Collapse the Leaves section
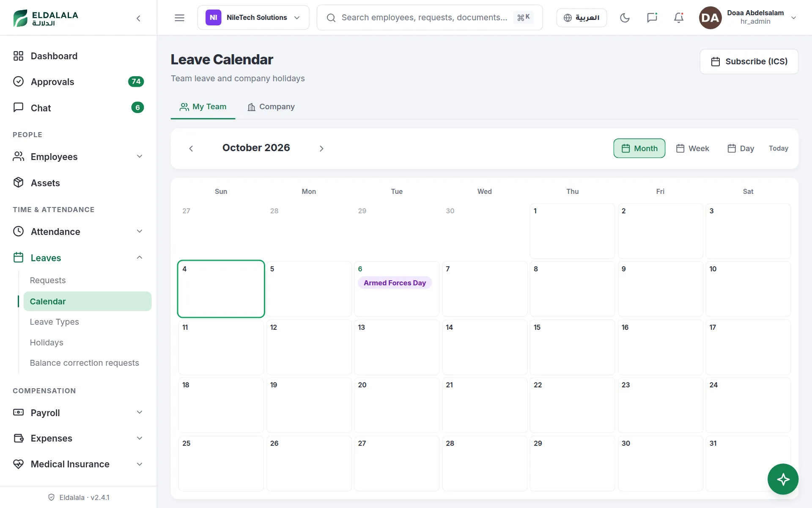 78,258
